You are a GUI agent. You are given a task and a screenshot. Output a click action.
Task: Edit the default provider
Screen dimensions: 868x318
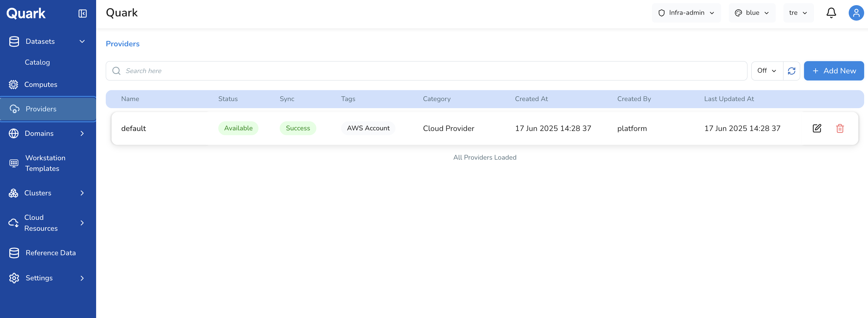tap(817, 128)
